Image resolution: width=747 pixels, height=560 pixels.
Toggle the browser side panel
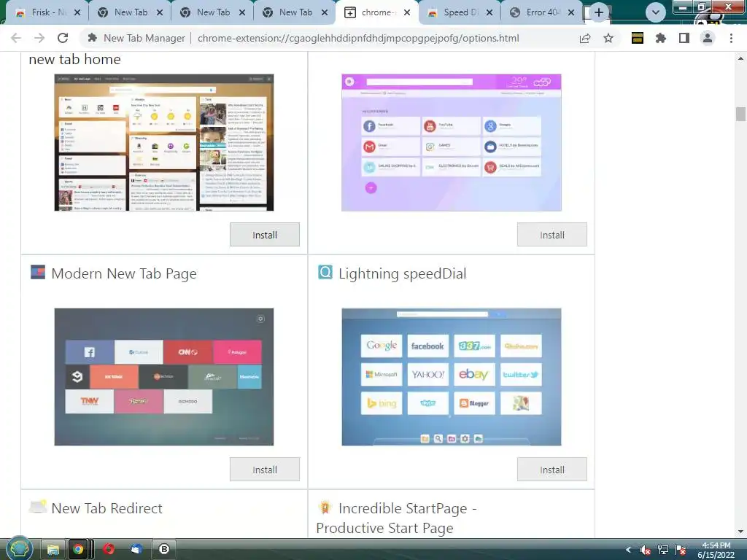pos(684,38)
